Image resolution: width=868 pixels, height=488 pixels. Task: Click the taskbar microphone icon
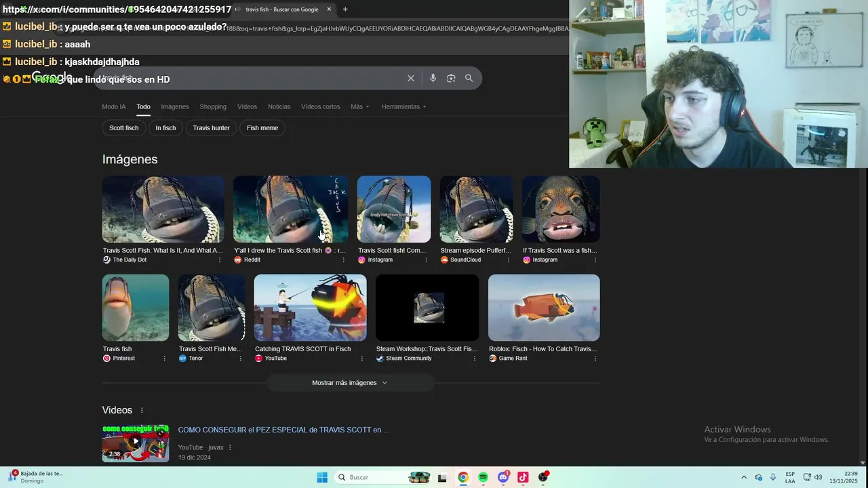[x=773, y=477]
